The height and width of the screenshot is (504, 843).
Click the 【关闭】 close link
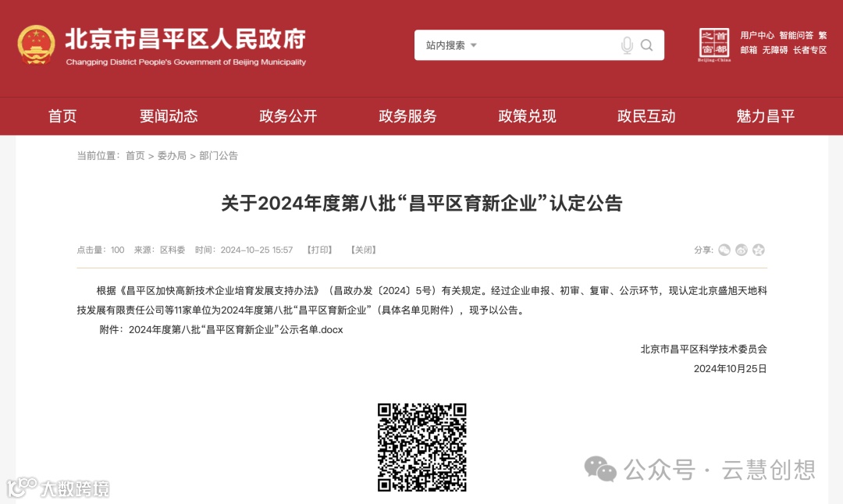click(x=364, y=250)
